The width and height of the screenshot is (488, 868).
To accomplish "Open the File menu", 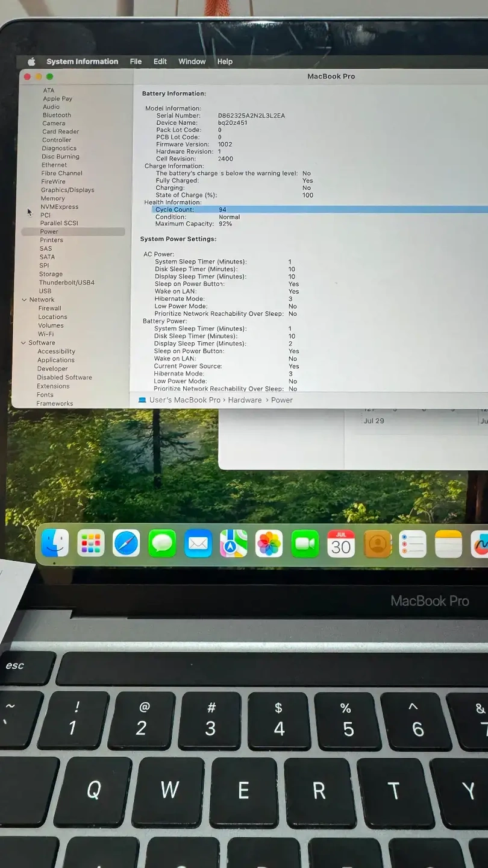I will [x=136, y=61].
